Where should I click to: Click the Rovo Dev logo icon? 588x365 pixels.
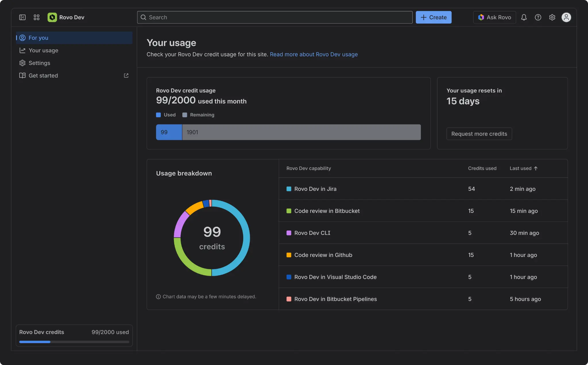point(52,17)
